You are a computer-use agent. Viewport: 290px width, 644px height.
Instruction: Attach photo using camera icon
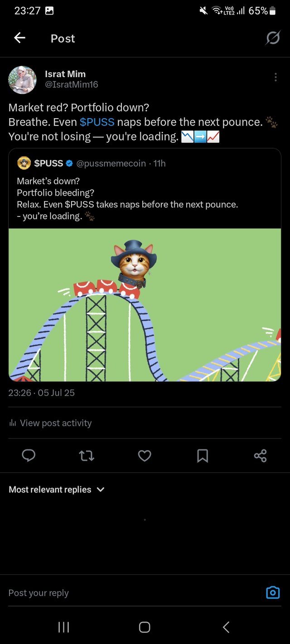click(273, 592)
